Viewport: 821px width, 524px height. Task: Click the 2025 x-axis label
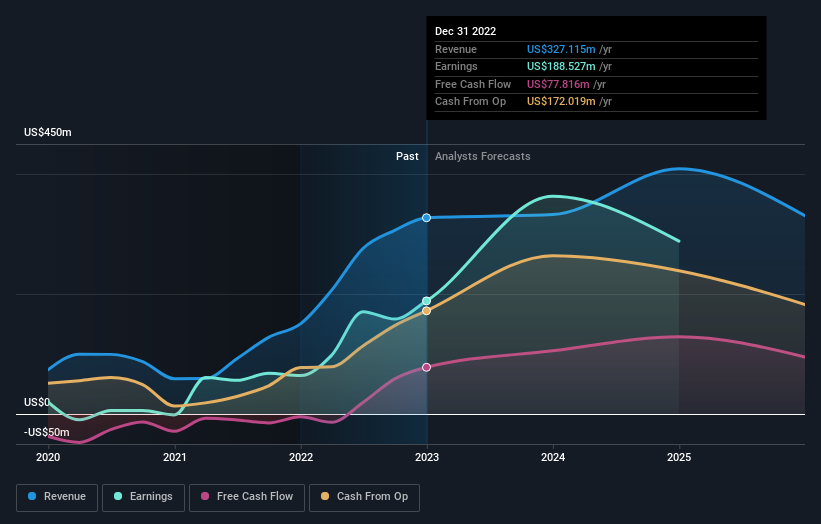tap(679, 458)
